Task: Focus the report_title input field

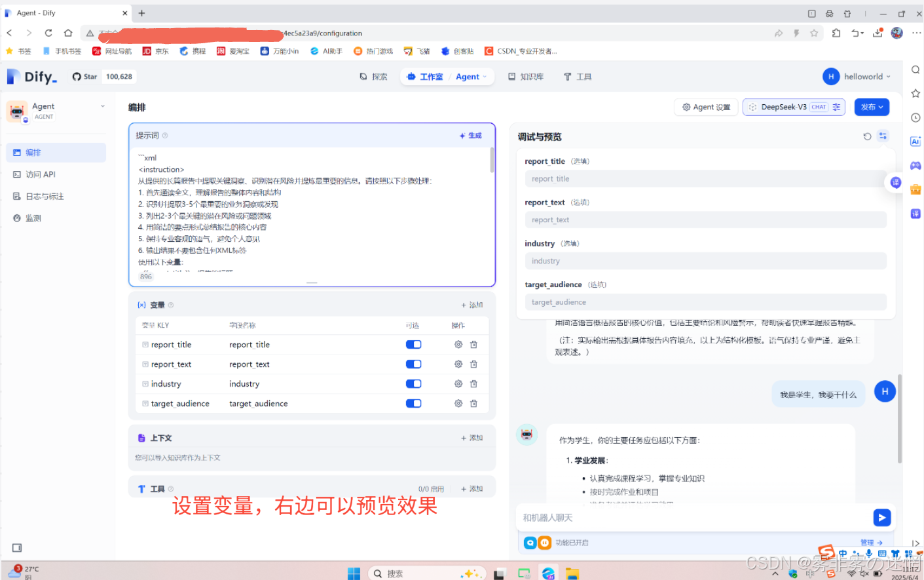Action: tap(705, 179)
